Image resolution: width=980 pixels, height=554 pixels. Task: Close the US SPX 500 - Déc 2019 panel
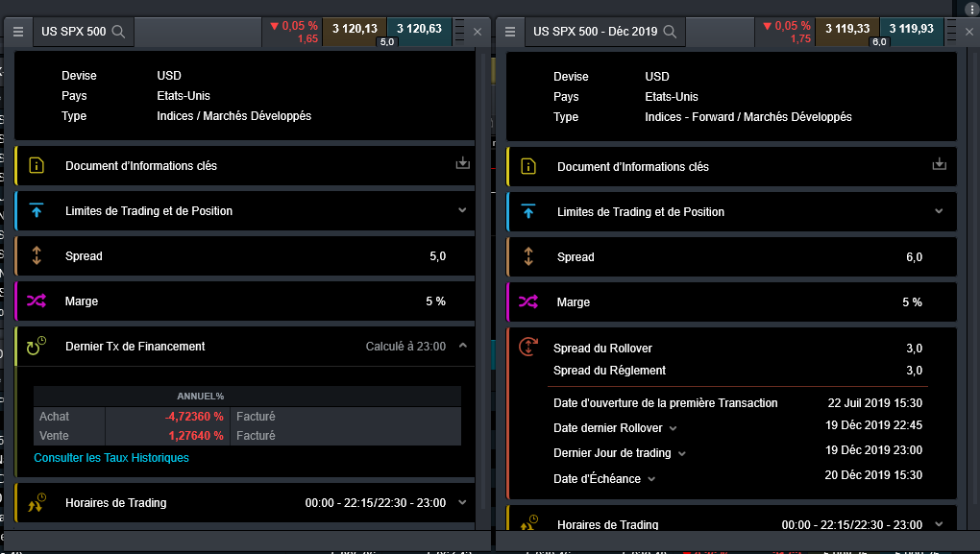[969, 32]
